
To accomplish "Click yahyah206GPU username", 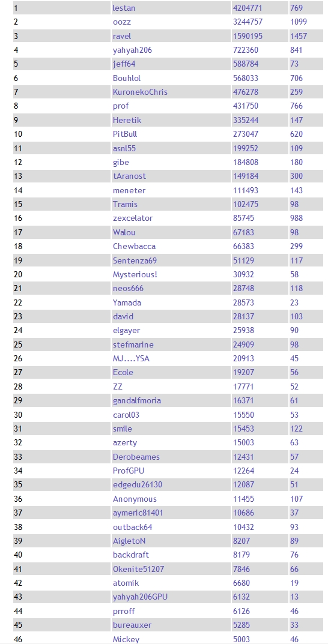I will [x=140, y=597].
